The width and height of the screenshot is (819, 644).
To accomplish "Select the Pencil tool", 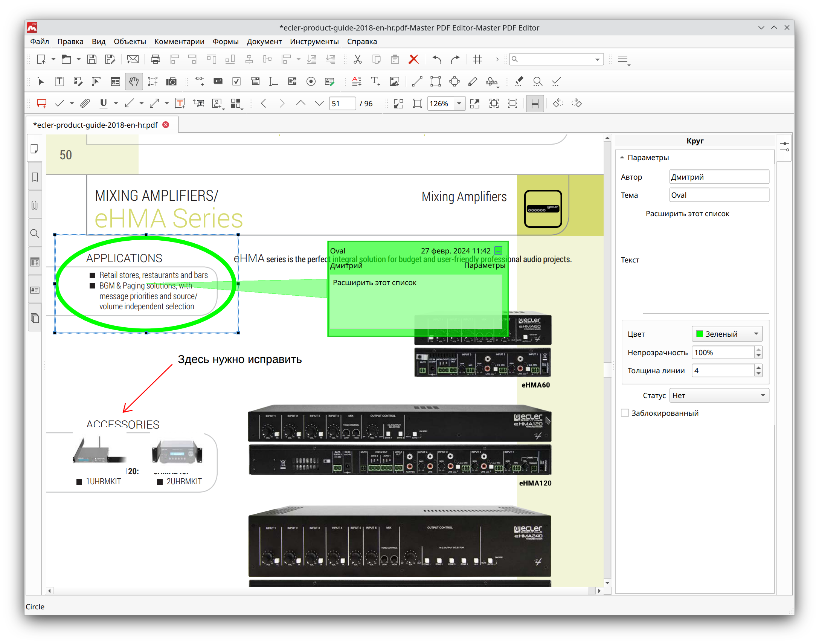I will (x=473, y=81).
